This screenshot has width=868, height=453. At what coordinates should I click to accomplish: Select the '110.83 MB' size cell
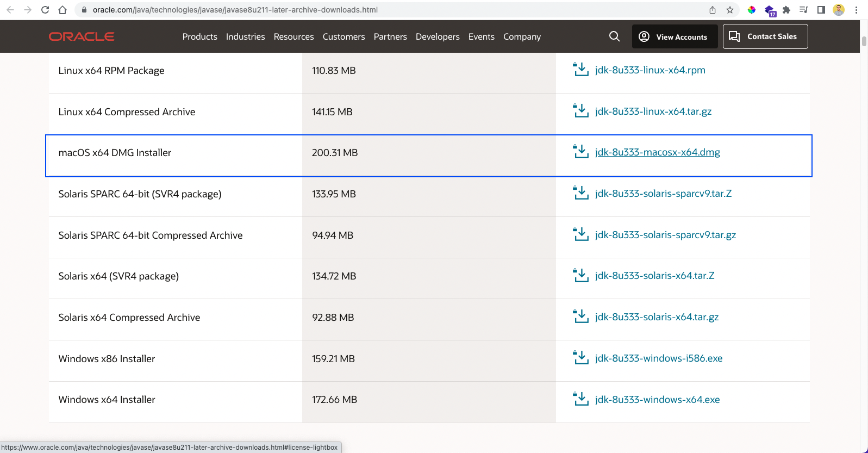point(334,71)
